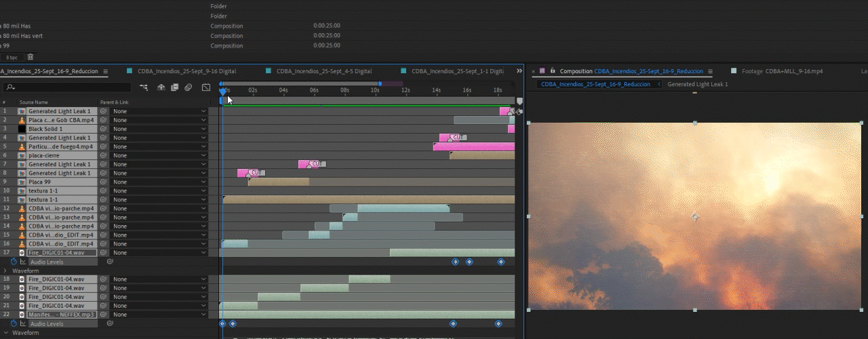The height and width of the screenshot is (339, 868).
Task: Click audio file icon of layer 18
Action: click(x=22, y=279)
